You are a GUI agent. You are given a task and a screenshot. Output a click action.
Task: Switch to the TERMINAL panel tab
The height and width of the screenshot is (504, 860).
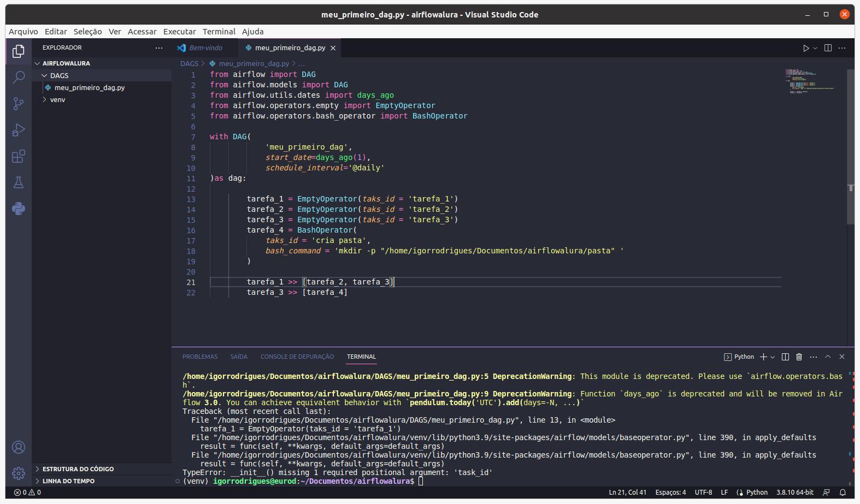tap(361, 357)
